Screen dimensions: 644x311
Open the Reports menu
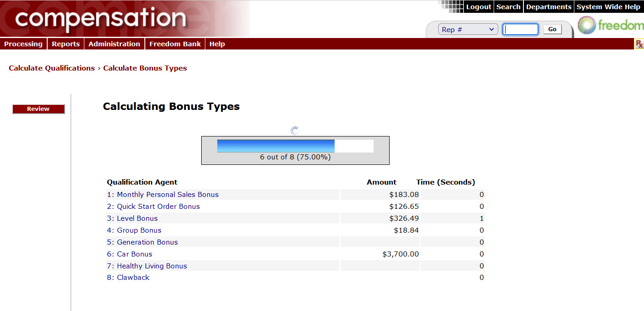coord(65,44)
